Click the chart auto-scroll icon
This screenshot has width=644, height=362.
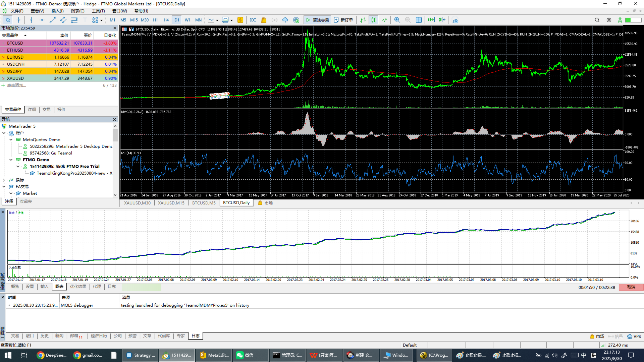431,20
